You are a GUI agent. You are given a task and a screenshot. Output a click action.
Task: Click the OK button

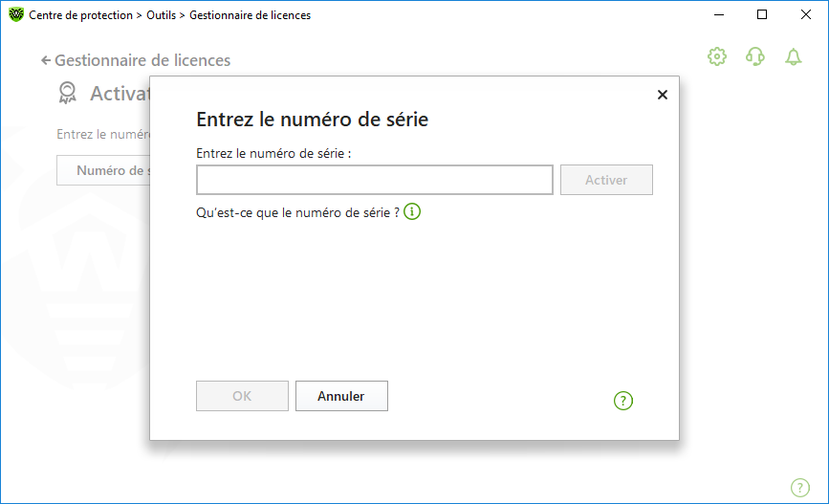(x=242, y=396)
